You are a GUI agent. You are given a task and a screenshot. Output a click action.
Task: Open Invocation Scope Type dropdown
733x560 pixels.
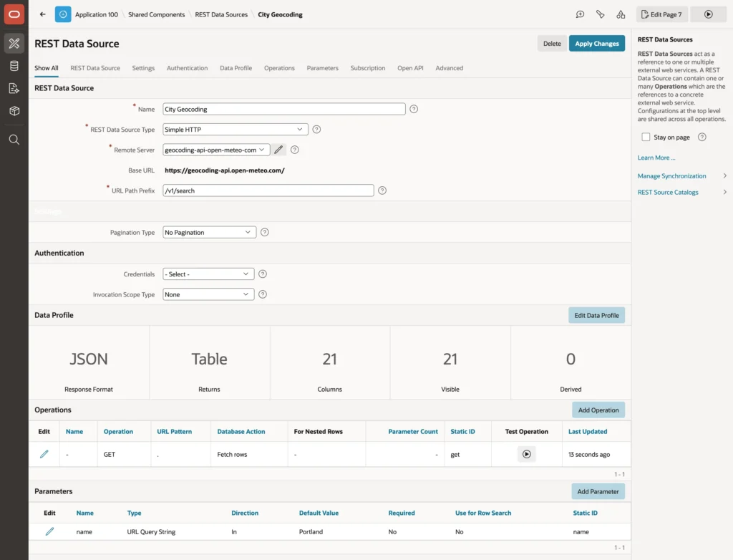click(208, 294)
